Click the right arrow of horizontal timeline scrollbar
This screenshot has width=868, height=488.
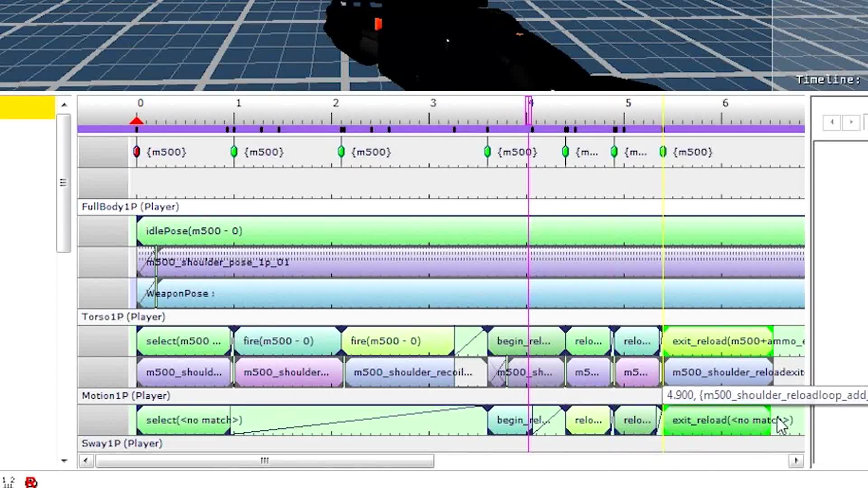click(796, 461)
